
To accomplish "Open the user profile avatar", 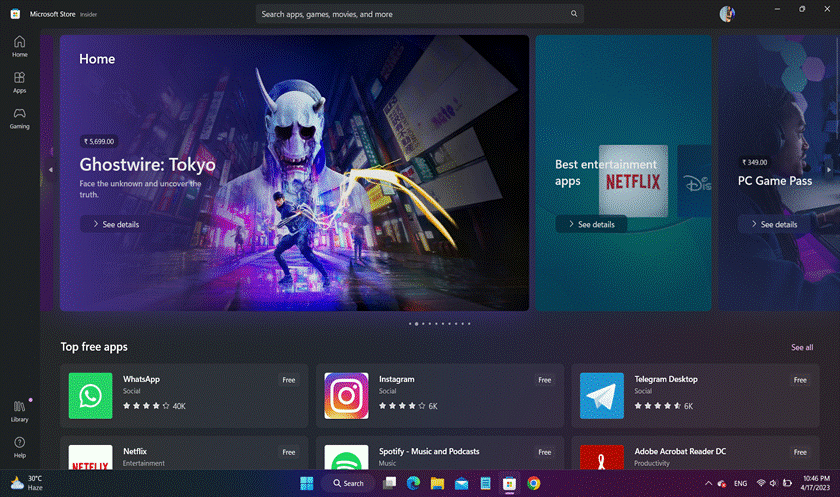I will pos(727,14).
